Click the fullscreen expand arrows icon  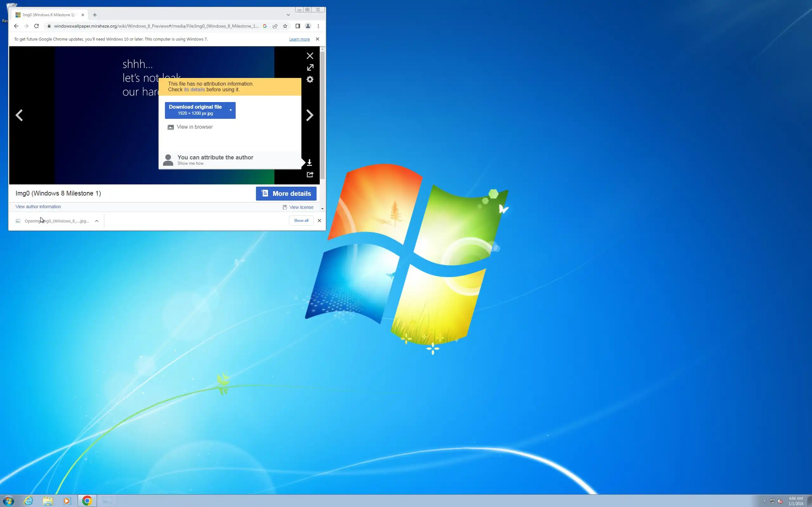point(310,67)
